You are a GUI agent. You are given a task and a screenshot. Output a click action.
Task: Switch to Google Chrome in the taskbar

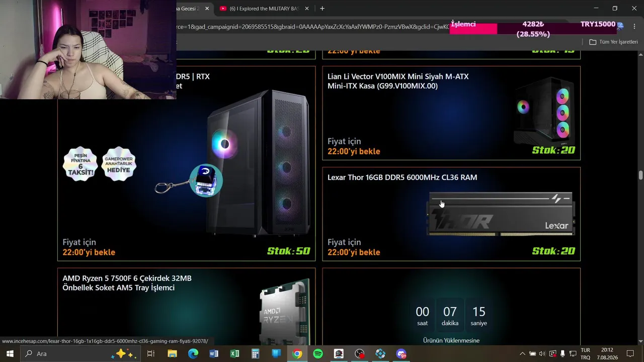click(x=297, y=353)
